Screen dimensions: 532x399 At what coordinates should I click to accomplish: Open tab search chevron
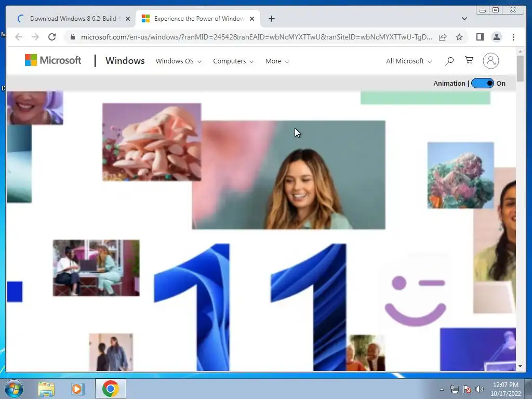(x=464, y=19)
